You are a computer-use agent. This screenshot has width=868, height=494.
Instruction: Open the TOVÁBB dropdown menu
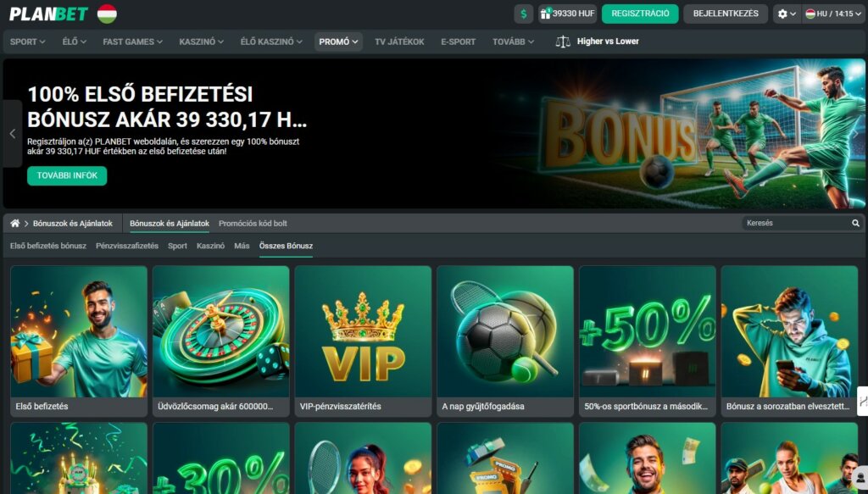[x=513, y=42]
